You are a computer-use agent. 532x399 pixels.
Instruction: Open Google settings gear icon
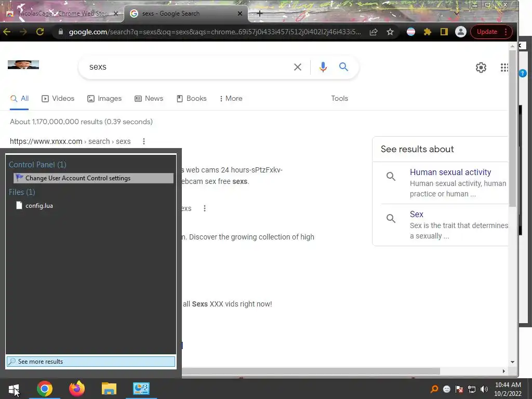point(481,68)
